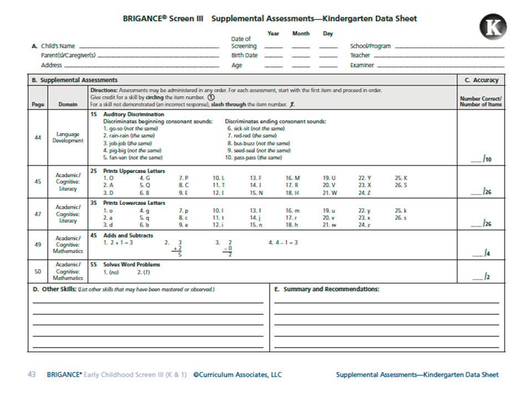Click item '3. job-job (the same)'
This screenshot has width=532, height=399.
127,143
